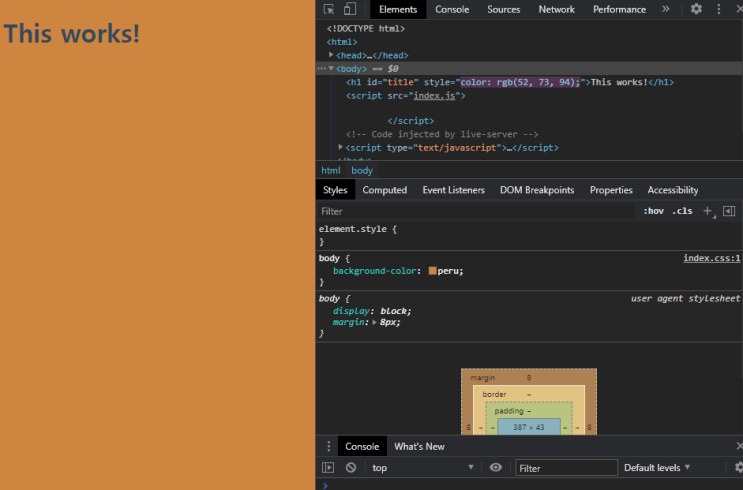Switch to the Sources tab

point(503,9)
